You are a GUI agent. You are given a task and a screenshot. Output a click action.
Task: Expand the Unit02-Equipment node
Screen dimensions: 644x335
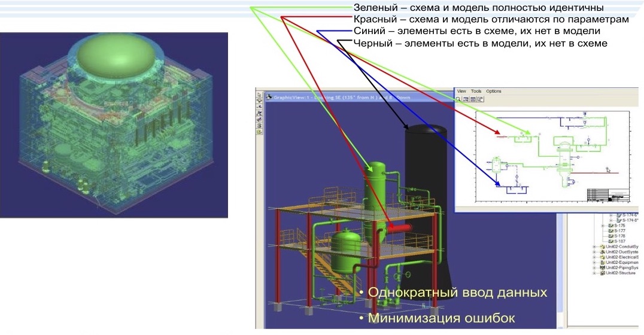pos(594,263)
